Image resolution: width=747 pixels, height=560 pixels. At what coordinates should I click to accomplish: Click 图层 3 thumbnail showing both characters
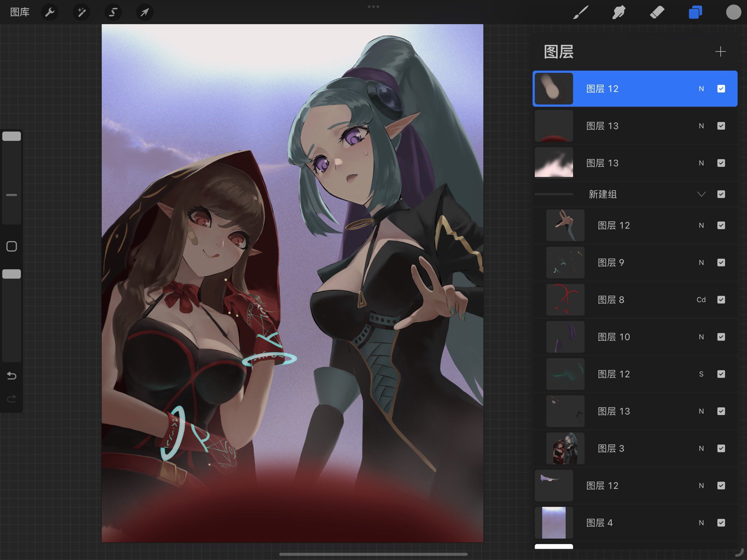(565, 448)
